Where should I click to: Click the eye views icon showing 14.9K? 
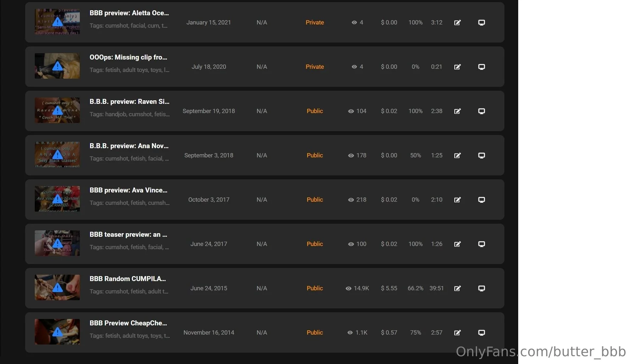click(349, 289)
